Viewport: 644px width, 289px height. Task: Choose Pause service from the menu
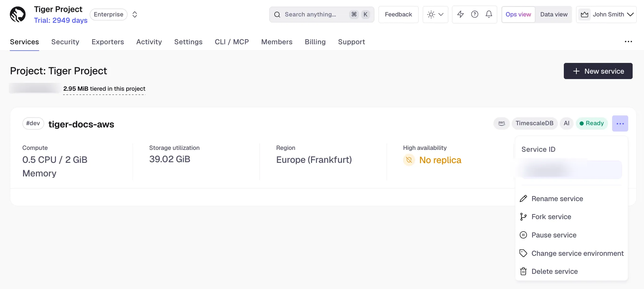pyautogui.click(x=571, y=235)
